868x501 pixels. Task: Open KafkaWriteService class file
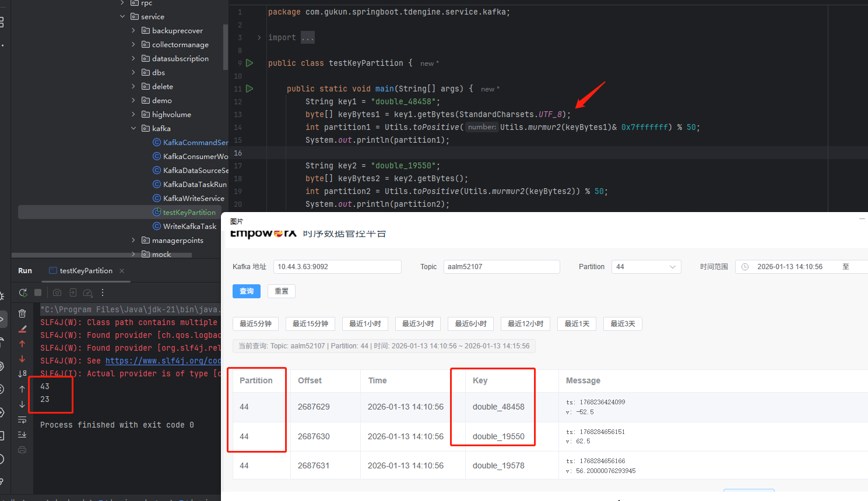click(x=189, y=198)
